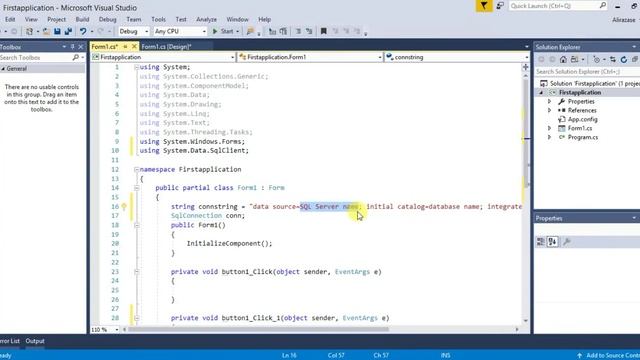This screenshot has width=640, height=360.
Task: Collapse the namespace Firstapplication code block
Action: (x=137, y=169)
